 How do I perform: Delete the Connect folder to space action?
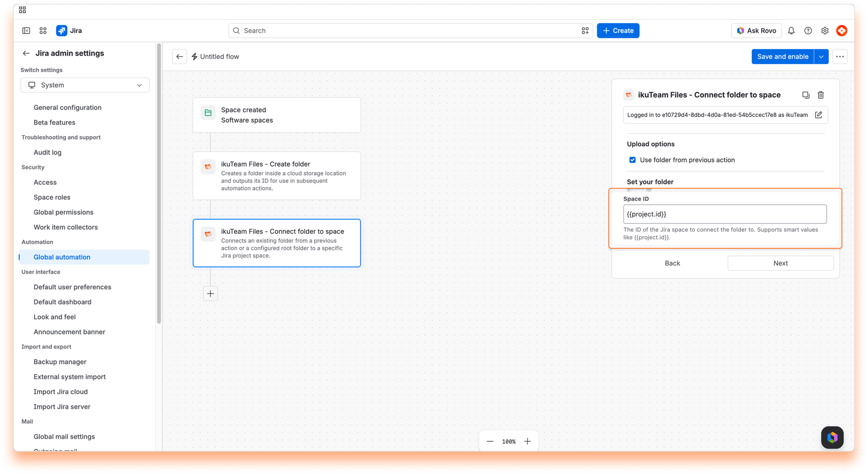[x=821, y=95]
